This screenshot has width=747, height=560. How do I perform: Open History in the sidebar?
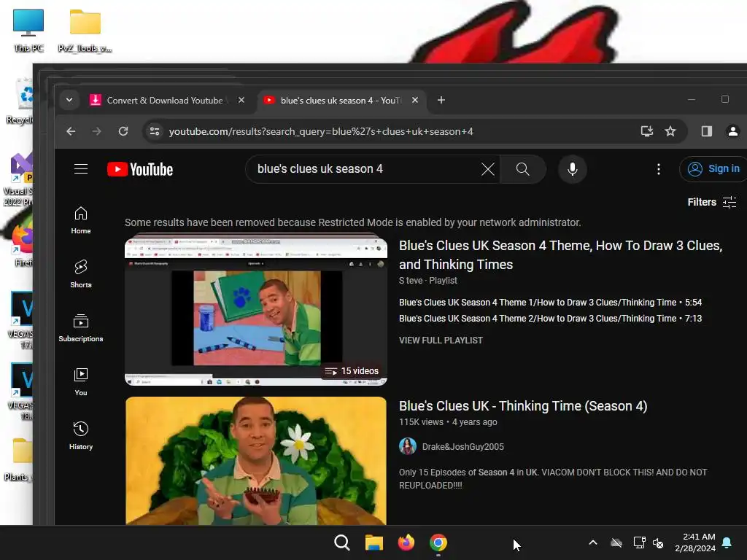[x=81, y=436]
